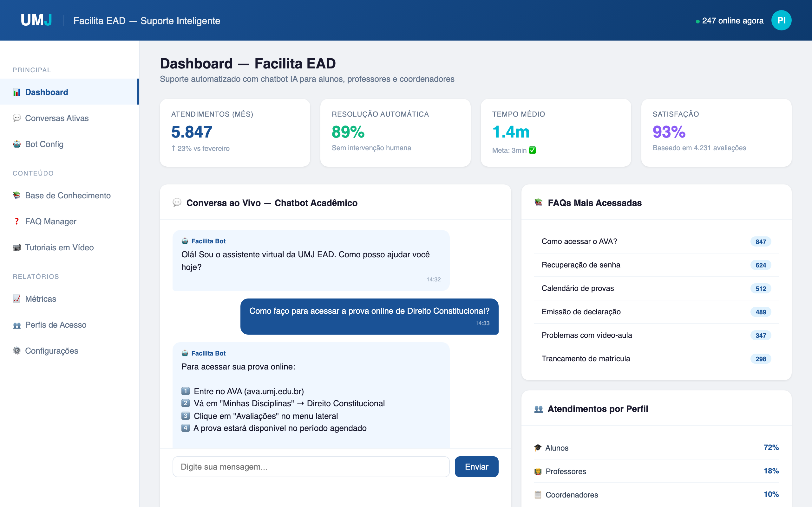Select the books icon for Base de Conhecimento

16,196
